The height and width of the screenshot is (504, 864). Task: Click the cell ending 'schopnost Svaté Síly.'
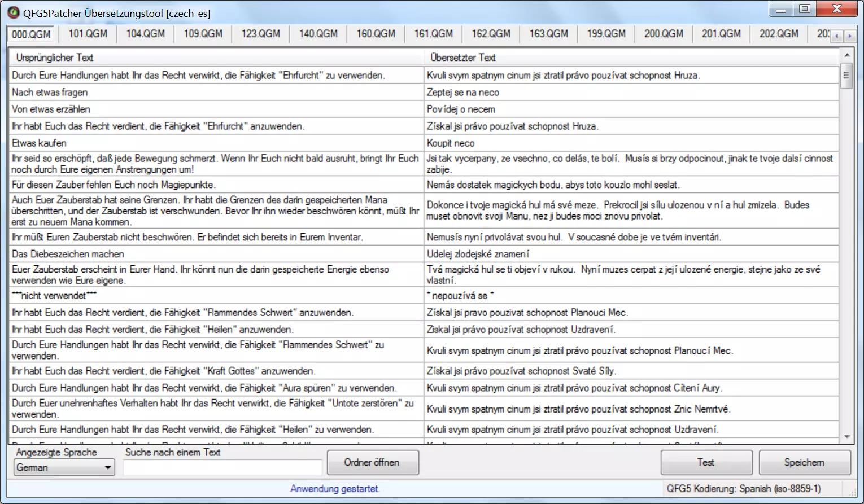[631, 371]
